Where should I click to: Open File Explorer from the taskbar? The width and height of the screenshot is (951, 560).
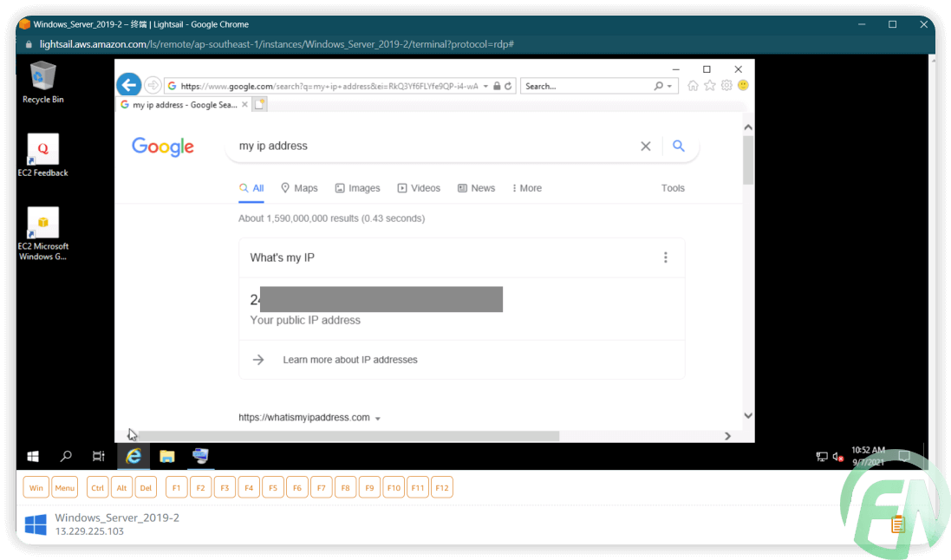point(166,456)
